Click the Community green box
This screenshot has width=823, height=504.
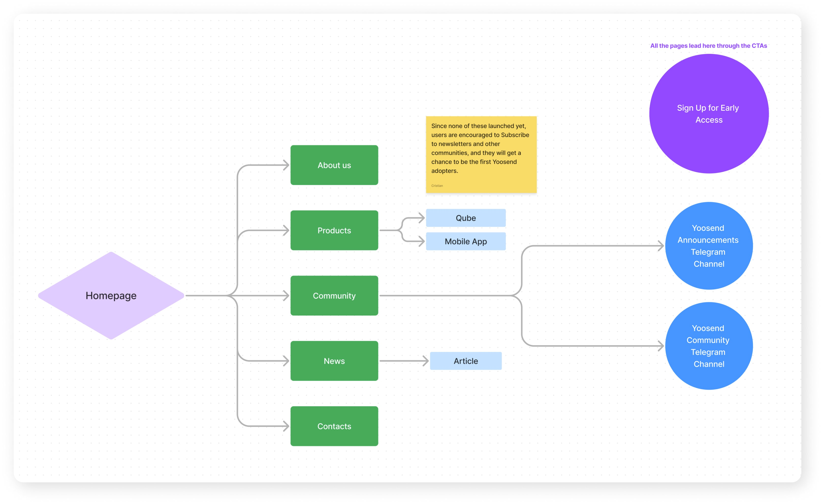pos(334,296)
